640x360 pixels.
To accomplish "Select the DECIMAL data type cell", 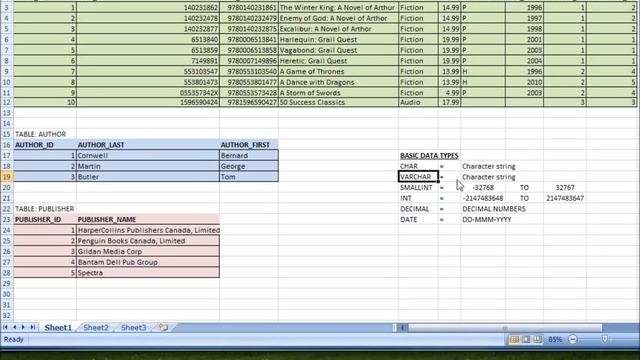I will point(418,209).
